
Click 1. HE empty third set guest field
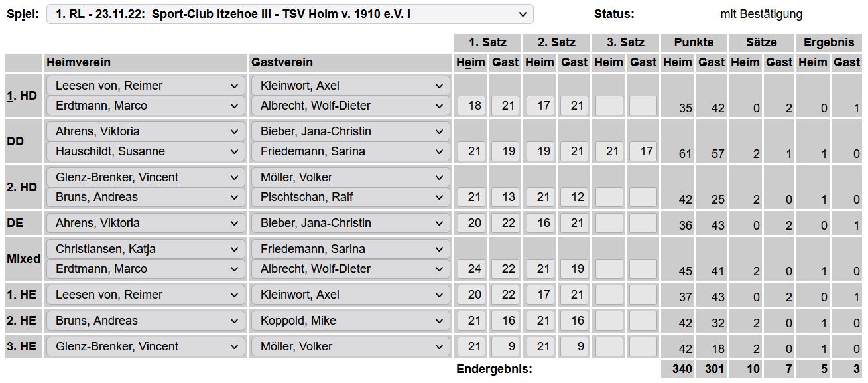click(x=643, y=295)
